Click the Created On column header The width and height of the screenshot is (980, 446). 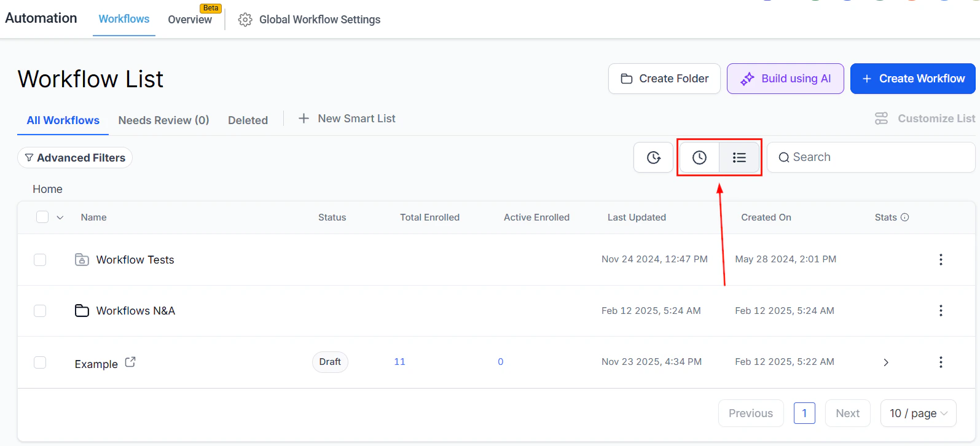766,217
